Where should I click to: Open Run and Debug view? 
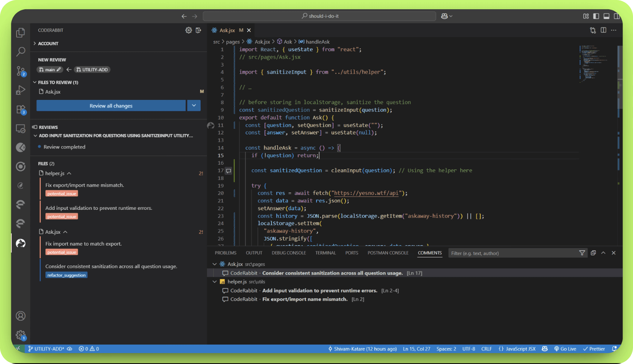click(20, 90)
